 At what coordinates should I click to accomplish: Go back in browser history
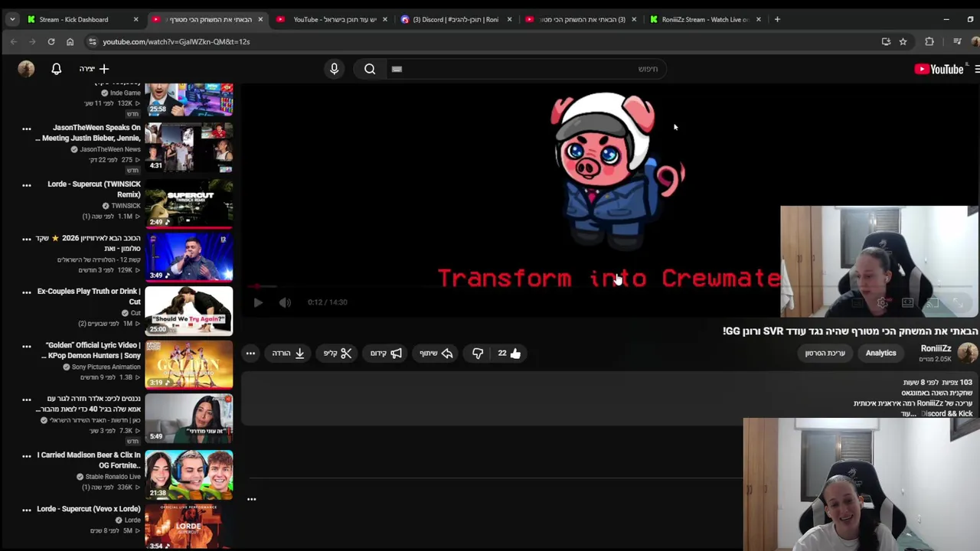14,41
